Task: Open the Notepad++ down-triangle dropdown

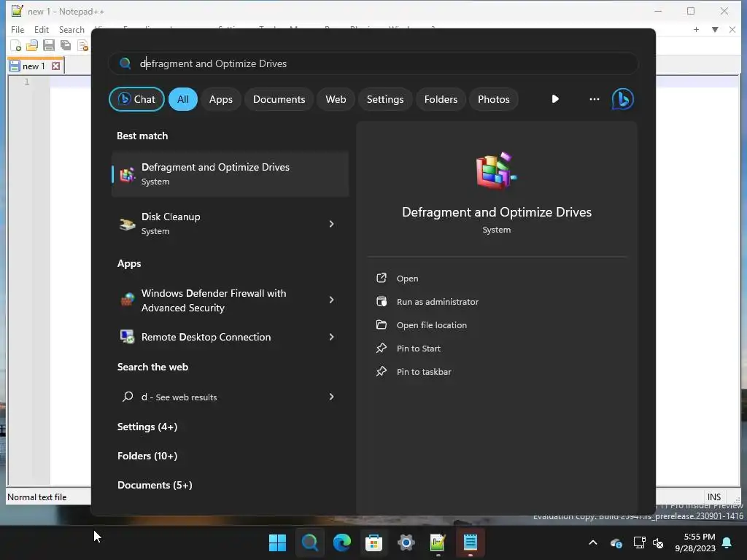Action: click(x=715, y=29)
